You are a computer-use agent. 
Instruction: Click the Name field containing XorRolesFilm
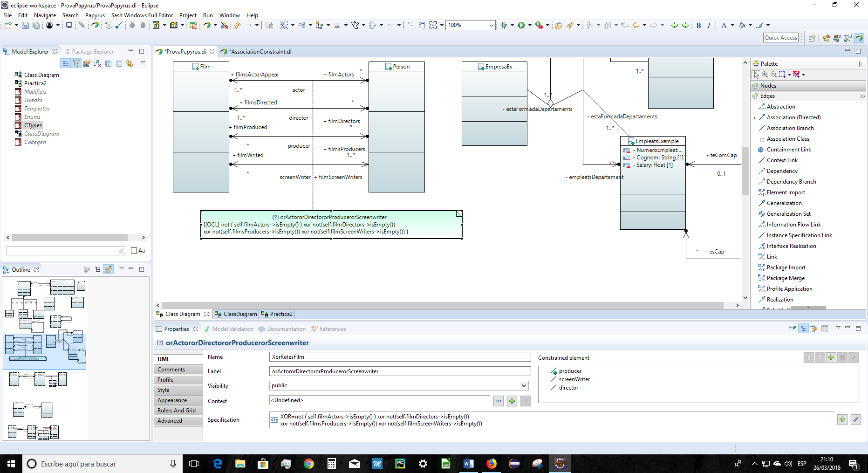point(400,357)
